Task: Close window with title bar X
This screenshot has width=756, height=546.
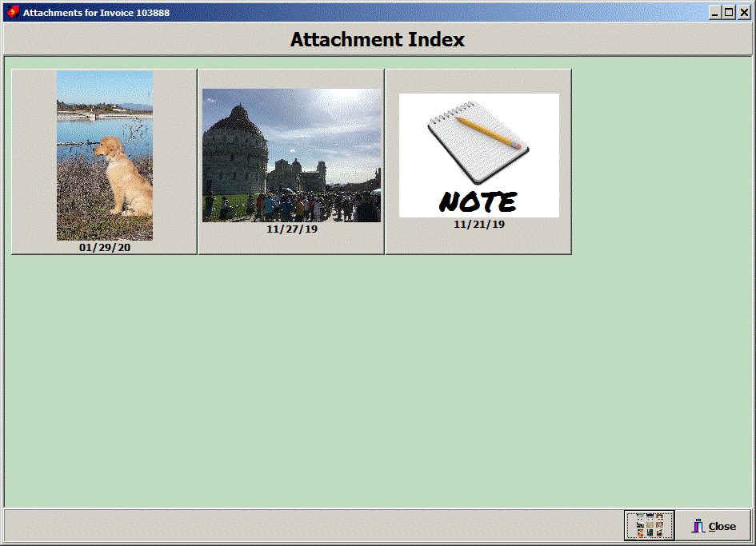Action: point(744,13)
